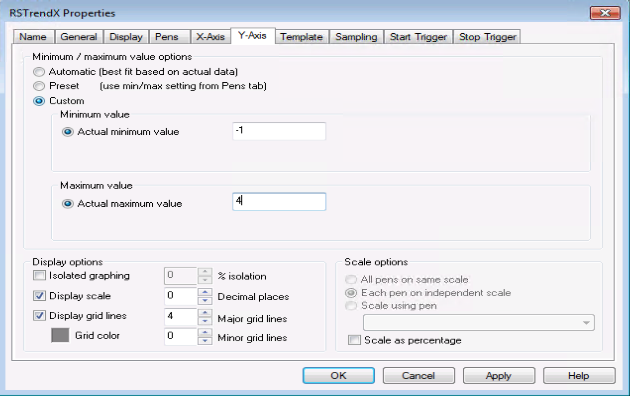Click Apply to save settings

(x=499, y=376)
